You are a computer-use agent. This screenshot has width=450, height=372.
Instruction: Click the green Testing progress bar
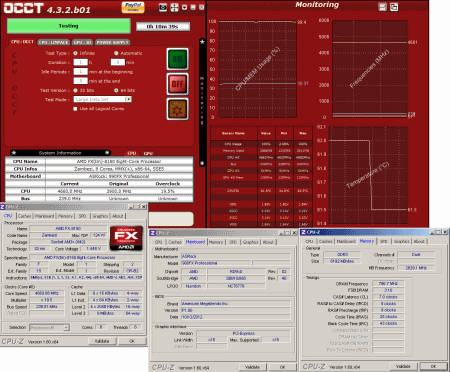click(x=69, y=26)
